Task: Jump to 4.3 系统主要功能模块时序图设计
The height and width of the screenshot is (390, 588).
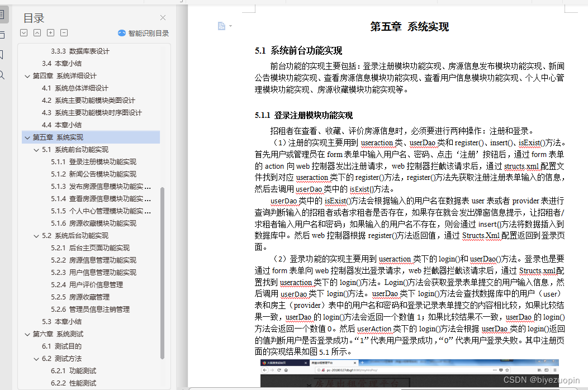Action: [92, 112]
